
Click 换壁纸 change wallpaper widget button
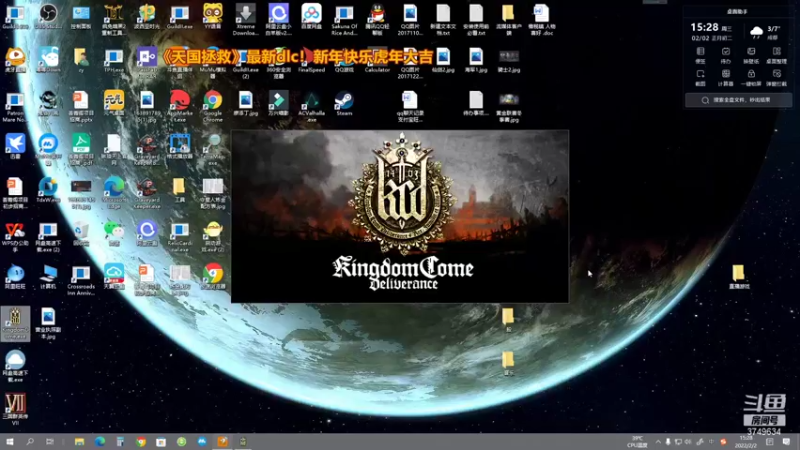(x=751, y=56)
